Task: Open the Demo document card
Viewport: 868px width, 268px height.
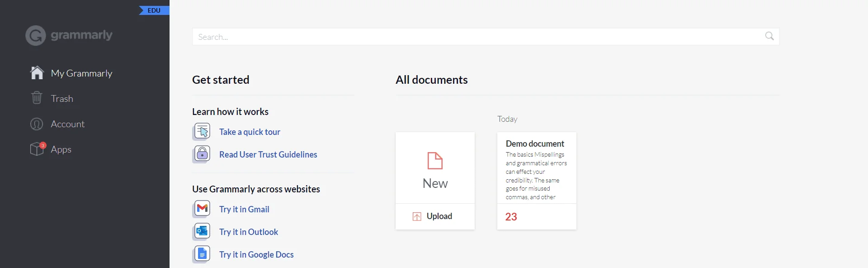Action: 537,181
